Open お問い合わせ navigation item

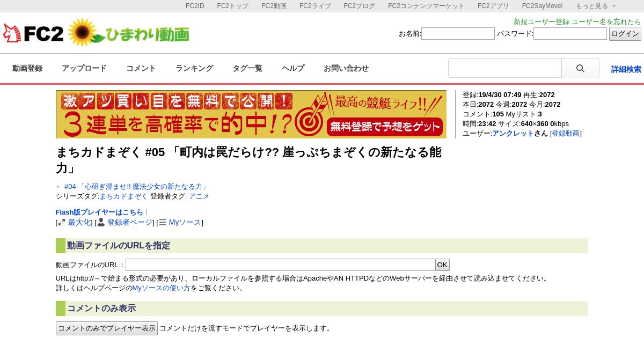[346, 68]
